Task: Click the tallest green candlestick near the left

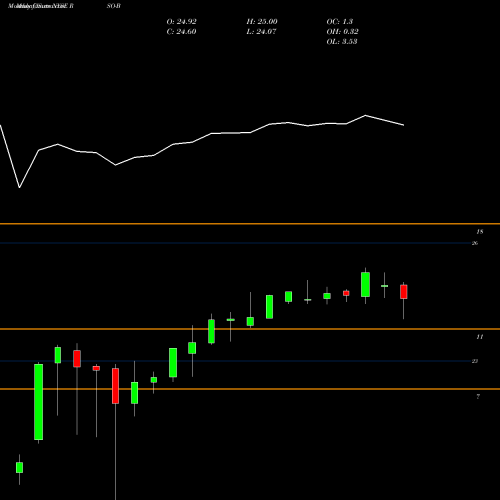Action: 39,402
